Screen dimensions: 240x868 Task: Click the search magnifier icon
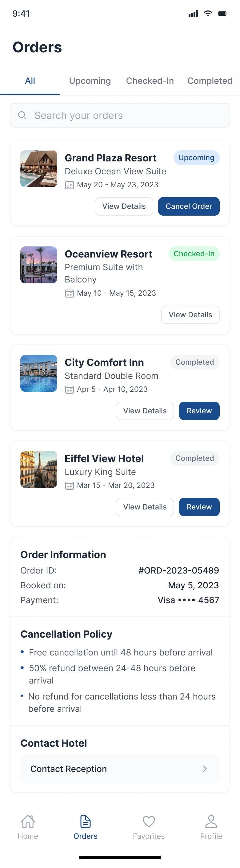(x=22, y=115)
